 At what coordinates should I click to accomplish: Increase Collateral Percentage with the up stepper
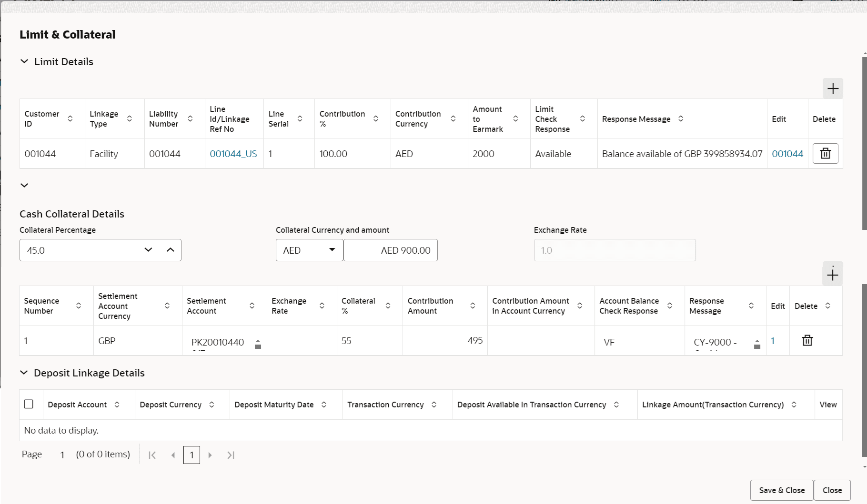point(171,250)
